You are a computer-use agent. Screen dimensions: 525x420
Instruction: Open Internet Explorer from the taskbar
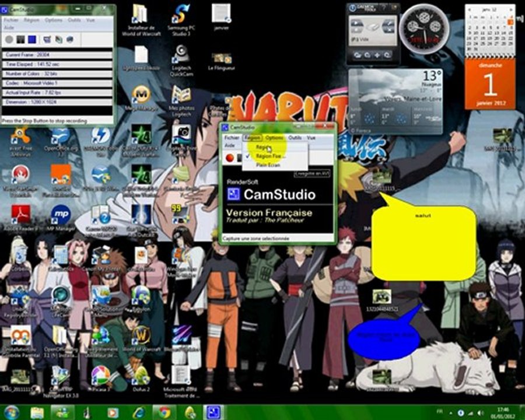pos(139,412)
